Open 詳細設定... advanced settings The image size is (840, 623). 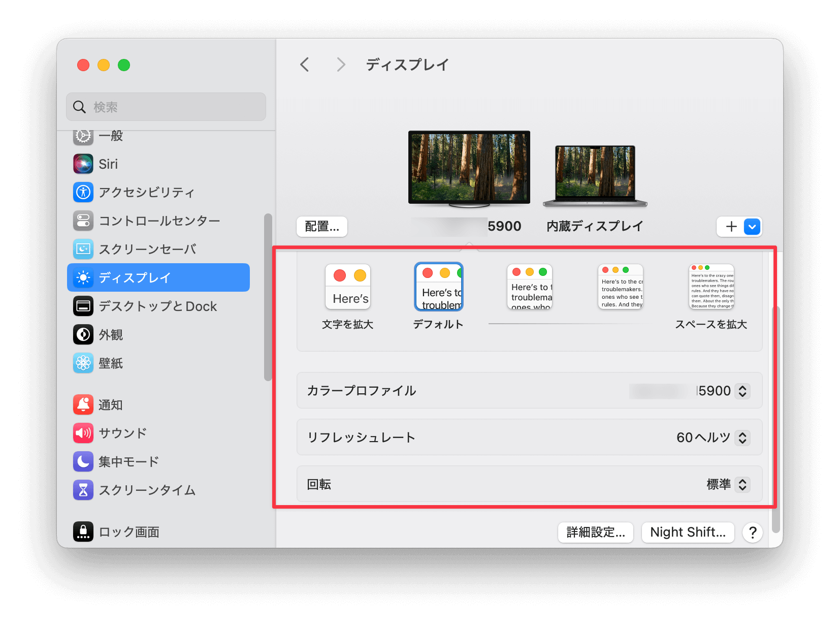(596, 532)
